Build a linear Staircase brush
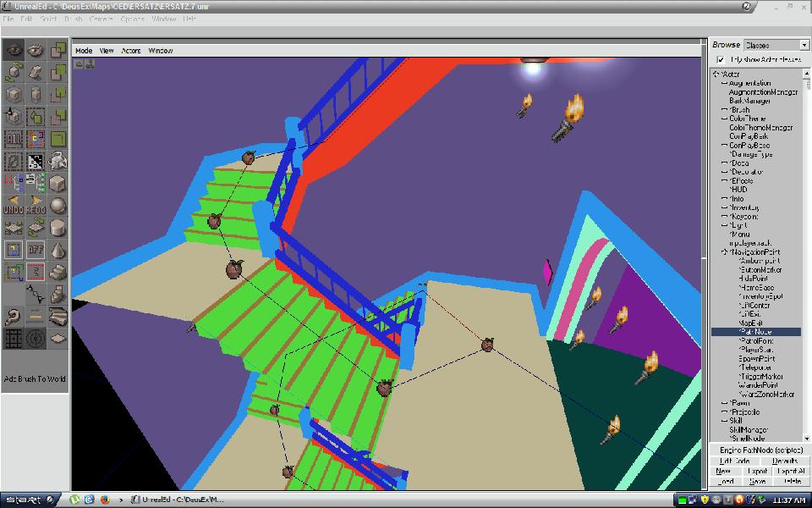The image size is (812, 508). click(58, 273)
